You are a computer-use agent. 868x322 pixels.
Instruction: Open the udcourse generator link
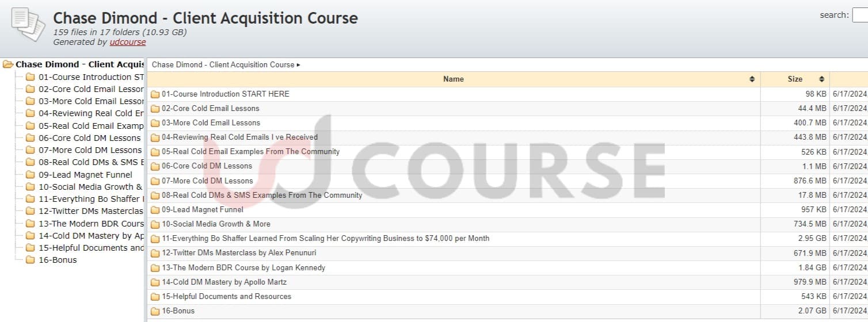128,42
